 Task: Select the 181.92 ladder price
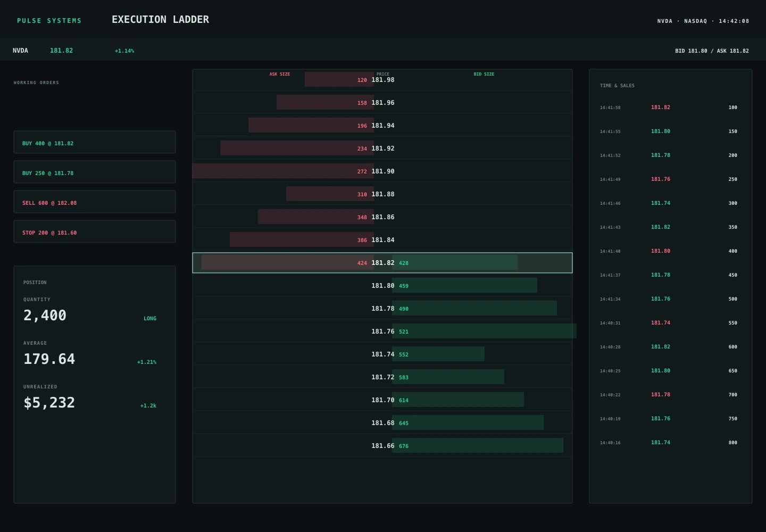[383, 148]
